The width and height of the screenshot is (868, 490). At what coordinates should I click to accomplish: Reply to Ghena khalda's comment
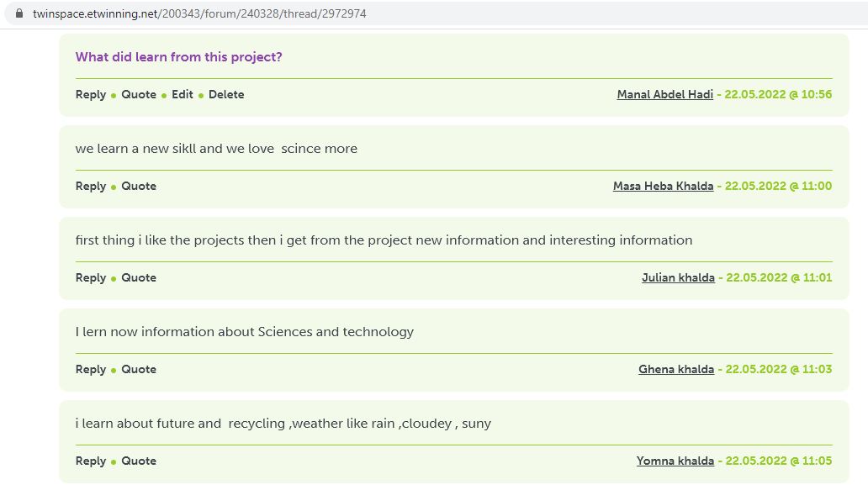91,370
